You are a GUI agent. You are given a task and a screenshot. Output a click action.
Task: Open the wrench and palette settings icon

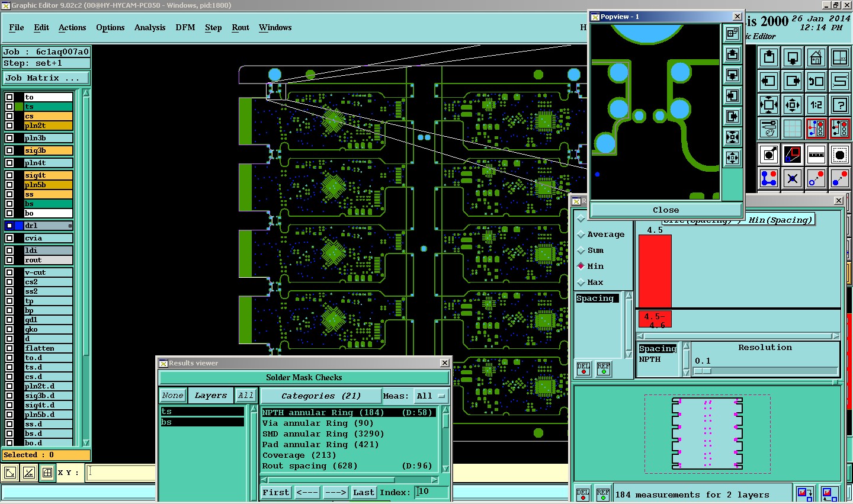769,128
